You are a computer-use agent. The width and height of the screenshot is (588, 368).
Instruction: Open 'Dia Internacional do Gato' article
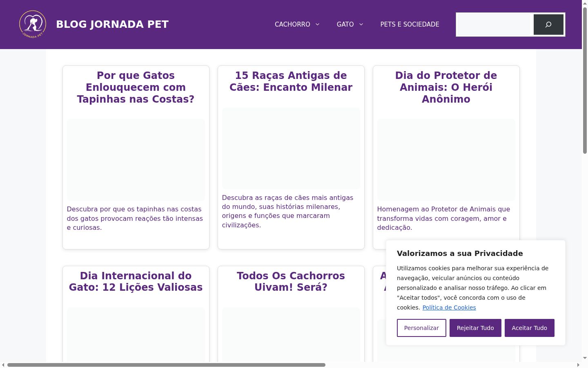[136, 281]
